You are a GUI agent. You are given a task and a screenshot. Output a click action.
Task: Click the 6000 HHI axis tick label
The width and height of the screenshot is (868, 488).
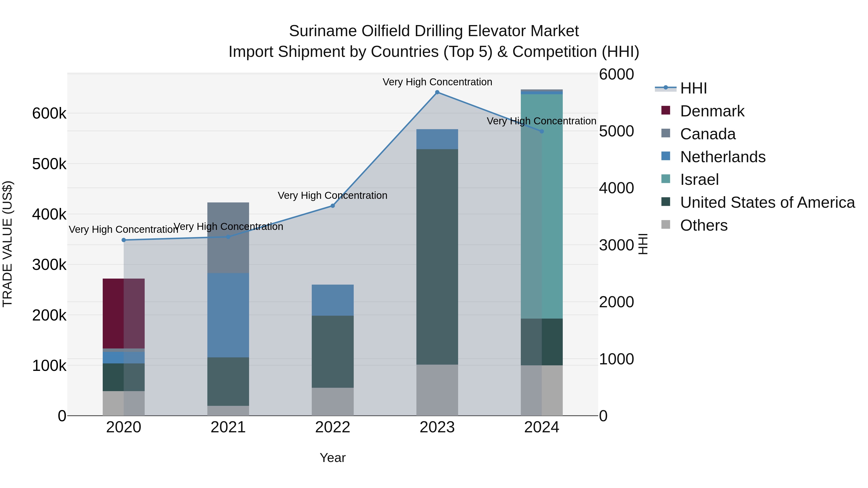pos(616,74)
